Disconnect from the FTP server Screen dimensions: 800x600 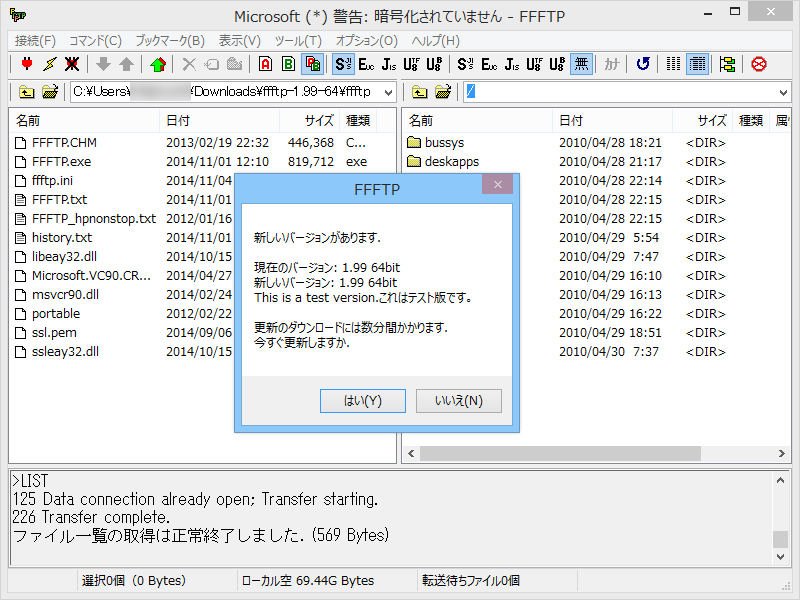point(72,64)
